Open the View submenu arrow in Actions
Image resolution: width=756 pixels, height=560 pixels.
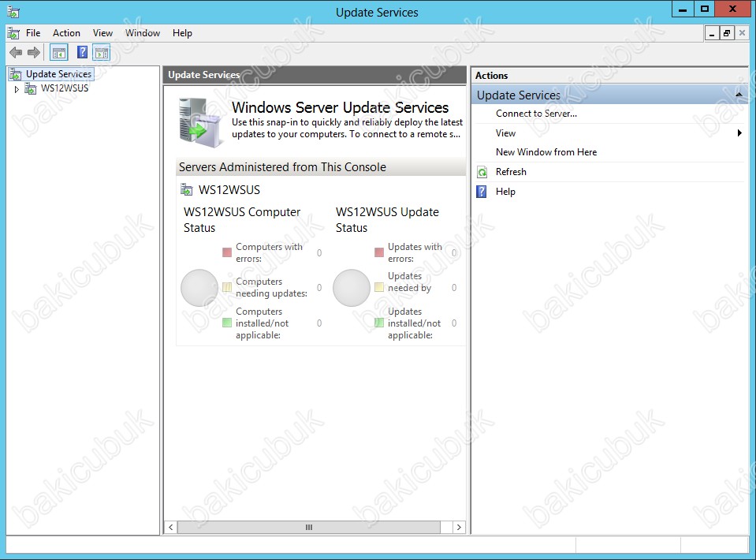(739, 133)
